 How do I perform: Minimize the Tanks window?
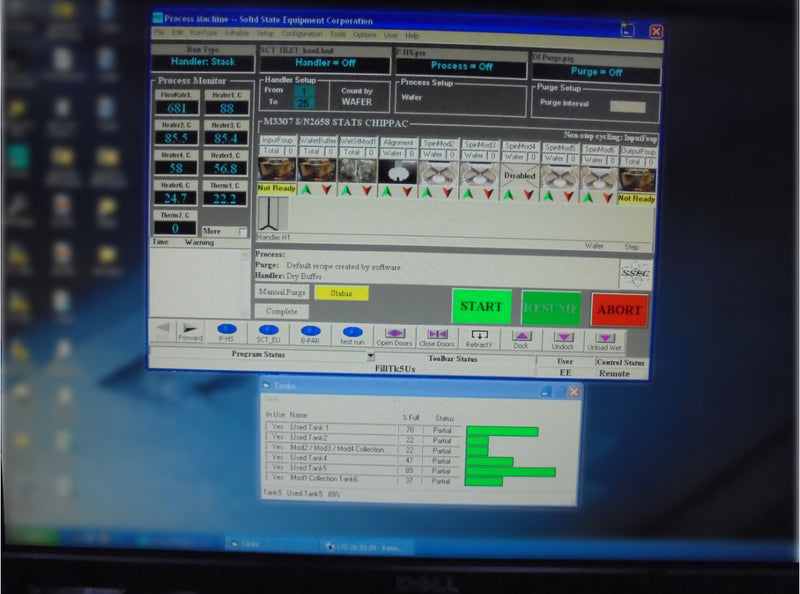pos(545,392)
